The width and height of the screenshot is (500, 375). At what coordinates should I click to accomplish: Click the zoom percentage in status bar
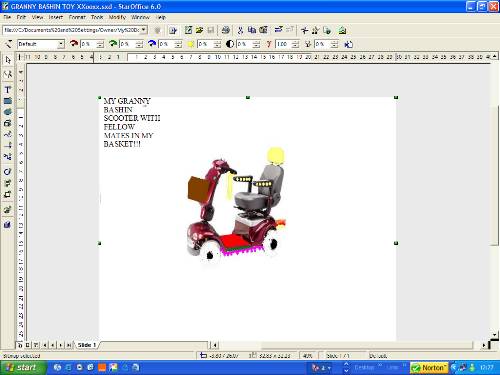[x=307, y=356]
